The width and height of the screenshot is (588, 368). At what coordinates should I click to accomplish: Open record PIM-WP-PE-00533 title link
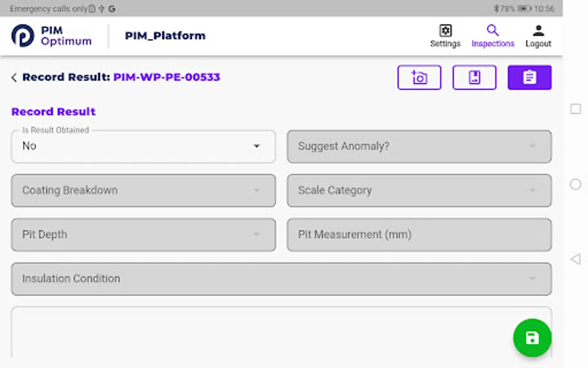pos(167,77)
